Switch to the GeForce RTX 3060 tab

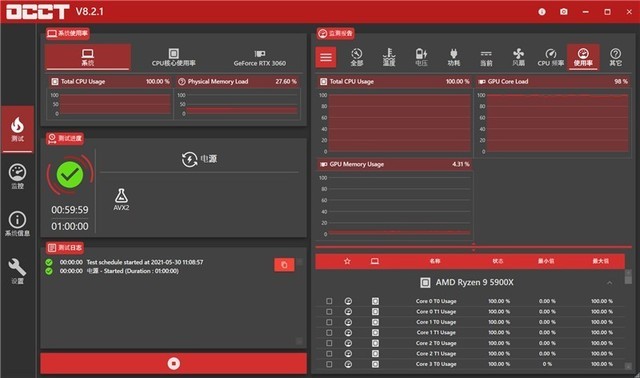click(260, 57)
